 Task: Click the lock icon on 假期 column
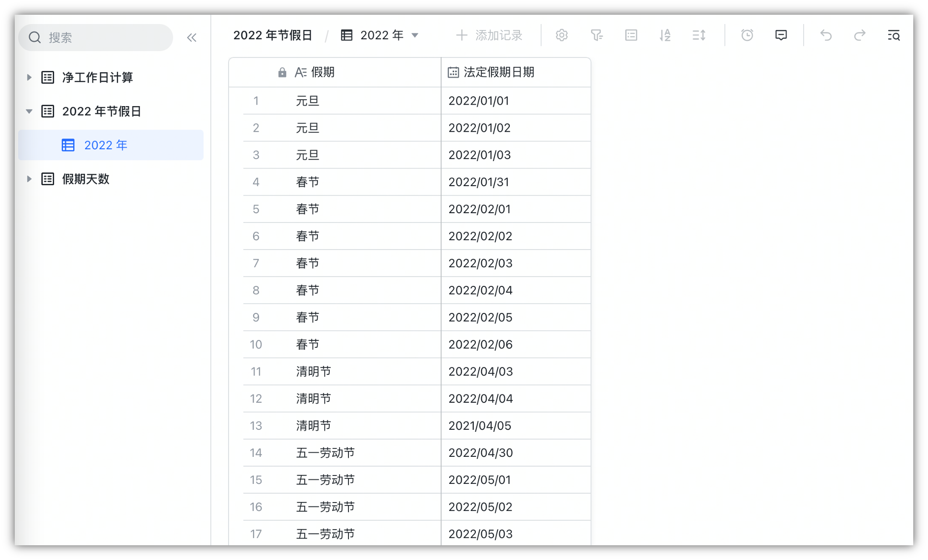point(282,72)
